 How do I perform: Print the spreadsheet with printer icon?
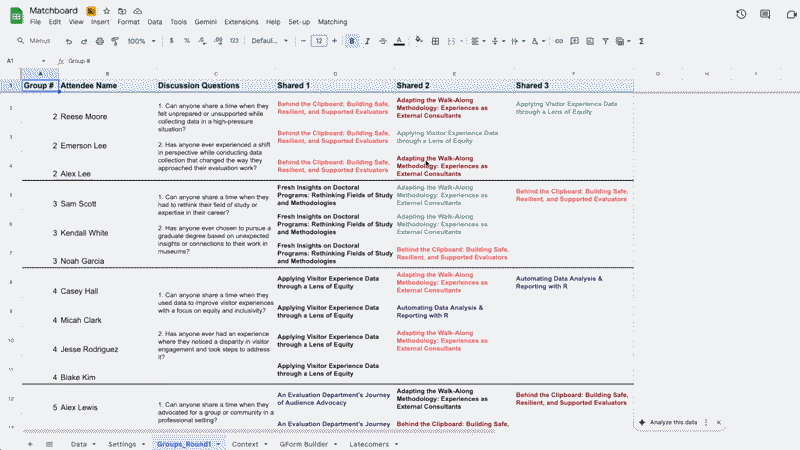click(100, 41)
